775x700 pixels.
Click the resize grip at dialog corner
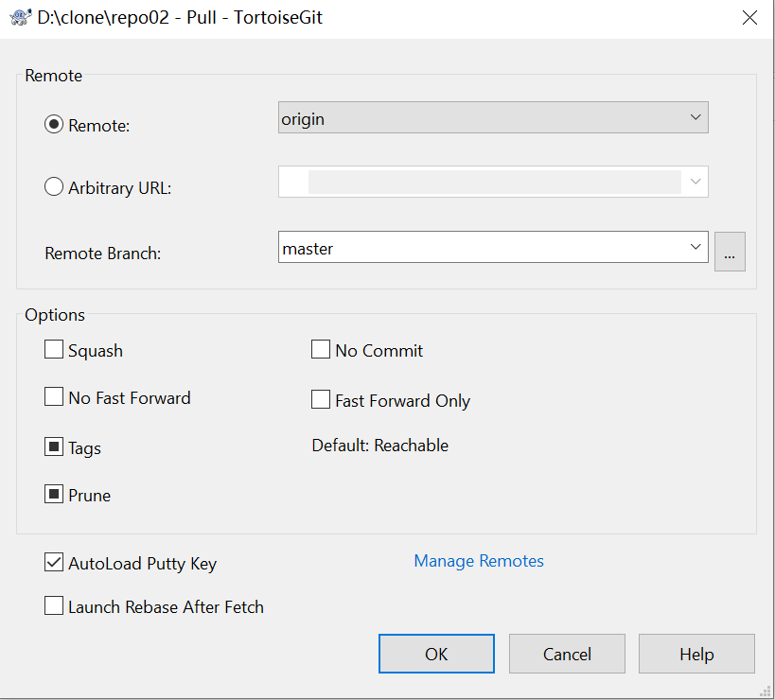pos(766,691)
